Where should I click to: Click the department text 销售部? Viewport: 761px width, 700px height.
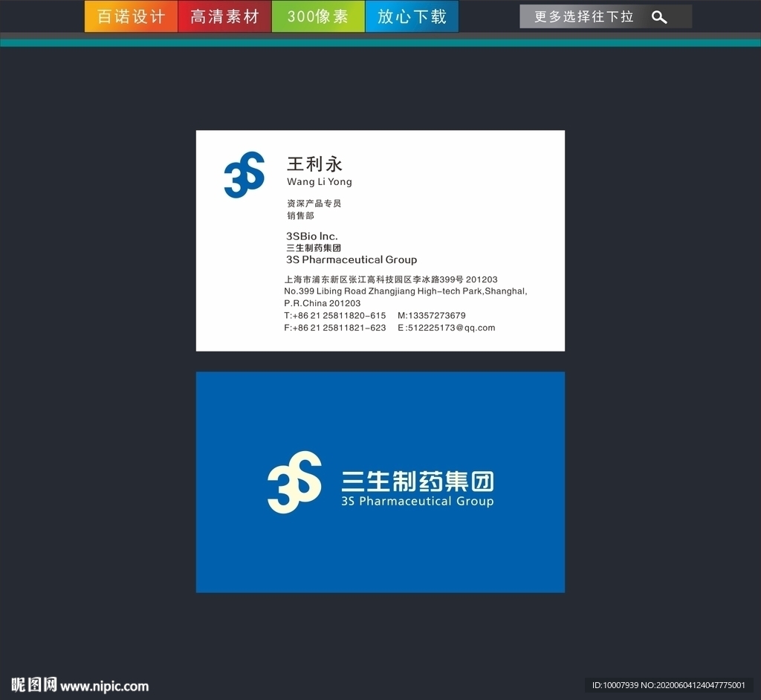300,215
